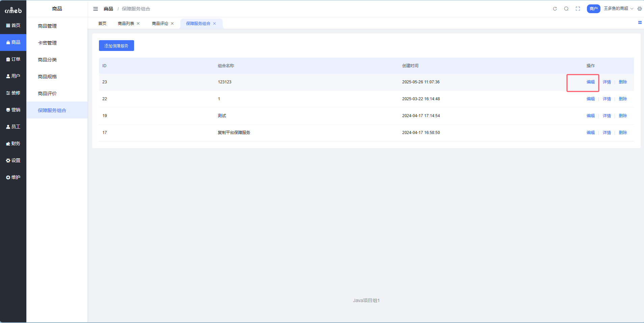
Task: Open 订单 in the left navigation
Action: coord(13,59)
